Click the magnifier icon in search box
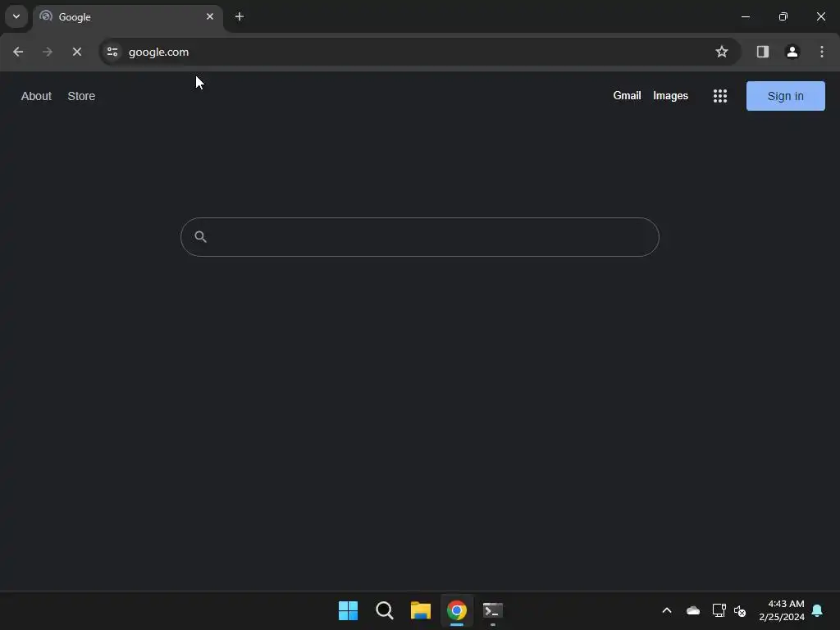Screen dimensions: 840x630 (200, 237)
